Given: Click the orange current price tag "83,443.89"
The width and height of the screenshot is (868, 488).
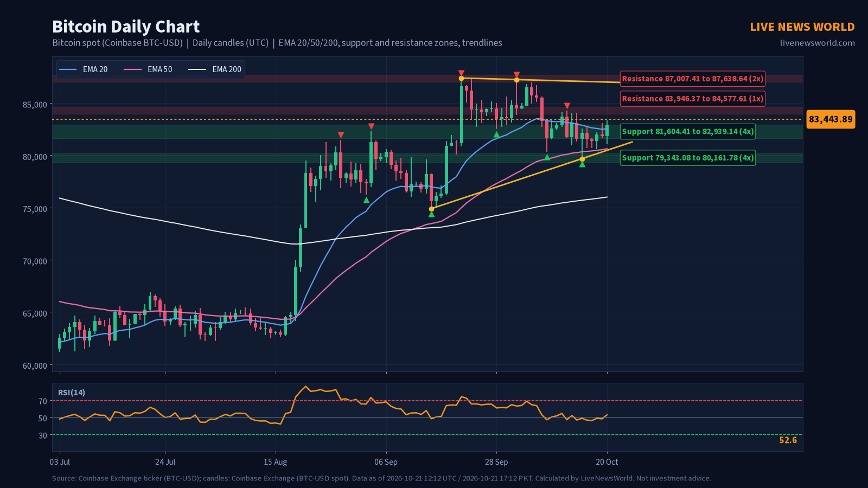Looking at the screenshot, I should pyautogui.click(x=831, y=119).
